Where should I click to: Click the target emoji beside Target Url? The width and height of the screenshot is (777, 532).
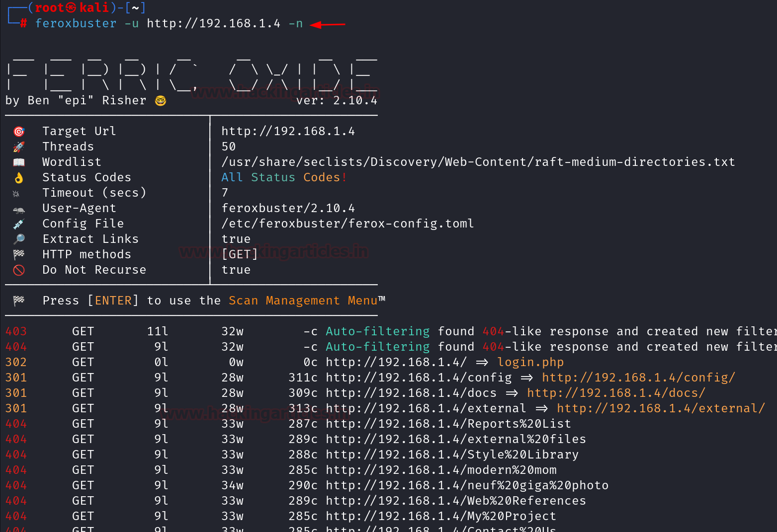19,132
